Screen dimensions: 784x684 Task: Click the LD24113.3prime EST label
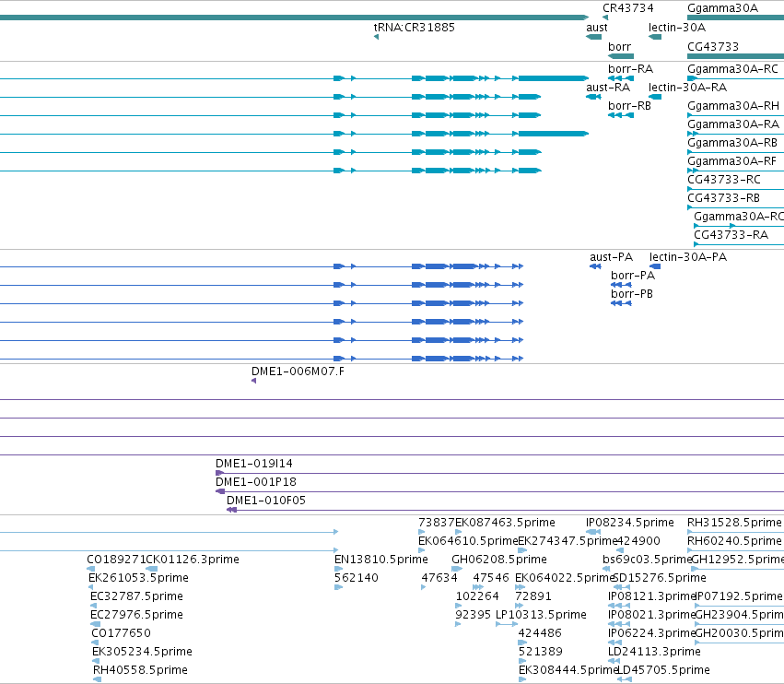[654, 652]
